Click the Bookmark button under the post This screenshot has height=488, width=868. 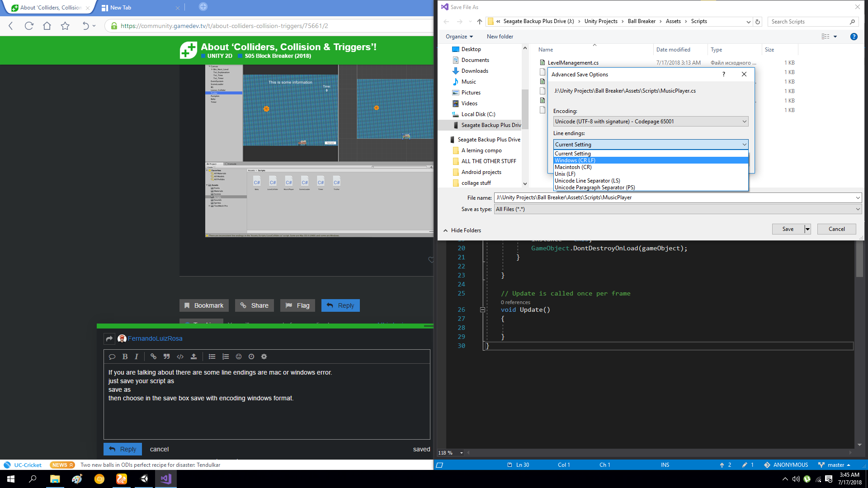(204, 305)
